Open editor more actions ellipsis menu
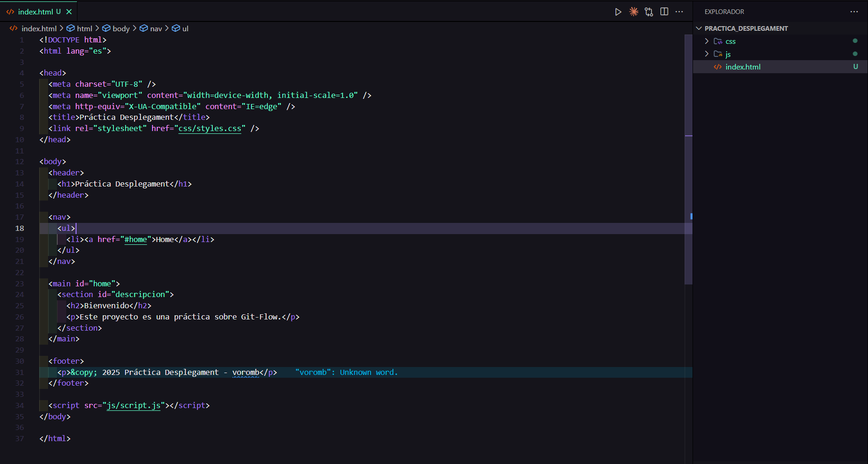The width and height of the screenshot is (868, 464). tap(679, 12)
